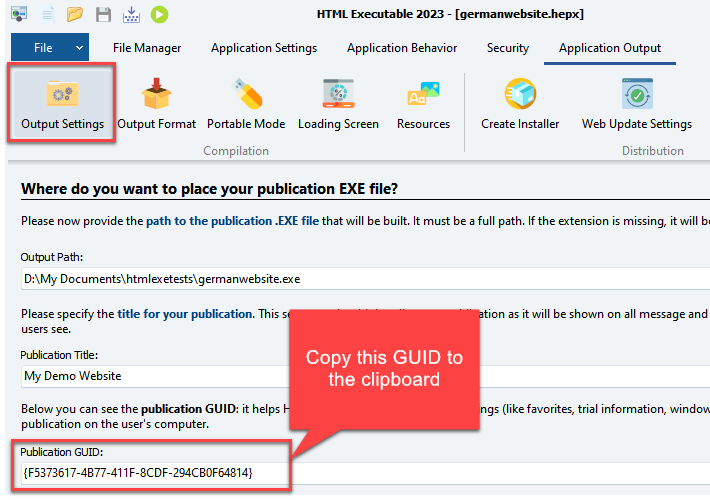710x500 pixels.
Task: Open Web Update Settings
Action: pyautogui.click(x=637, y=103)
